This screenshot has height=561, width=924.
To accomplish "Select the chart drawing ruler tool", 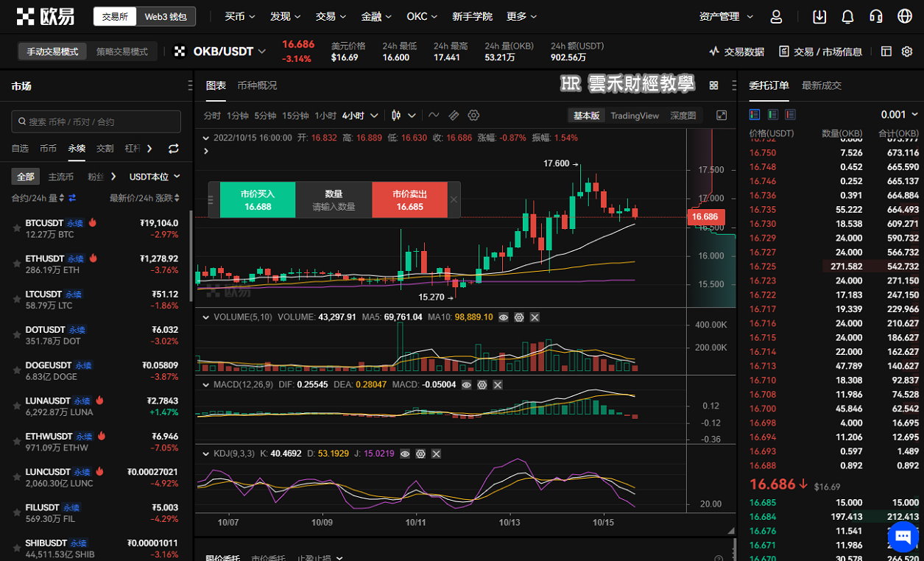I will coord(454,116).
